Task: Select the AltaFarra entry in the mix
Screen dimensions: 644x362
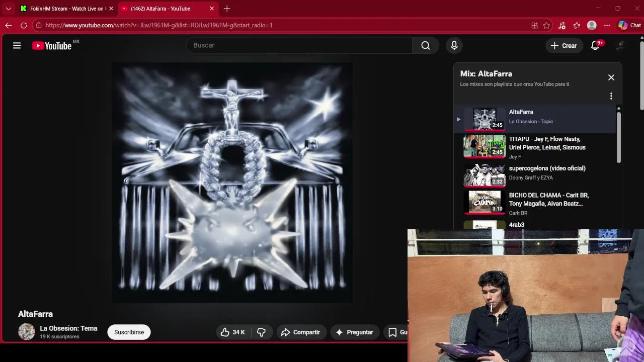Action: [535, 119]
